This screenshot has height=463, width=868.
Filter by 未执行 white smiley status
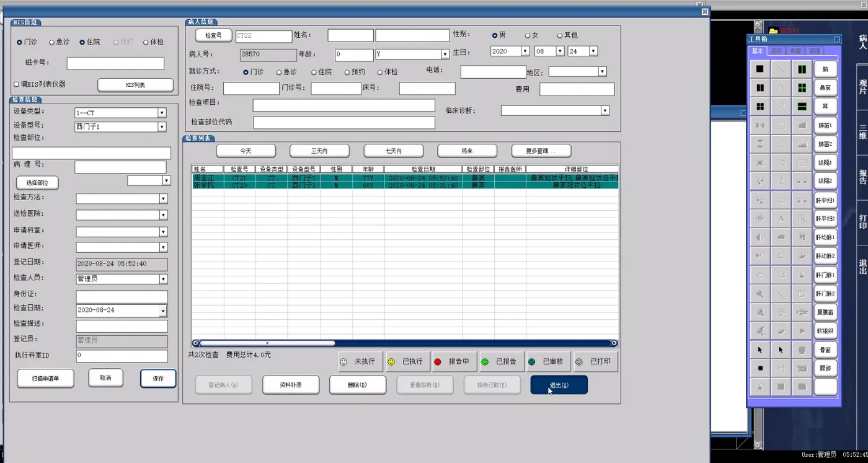pyautogui.click(x=360, y=361)
